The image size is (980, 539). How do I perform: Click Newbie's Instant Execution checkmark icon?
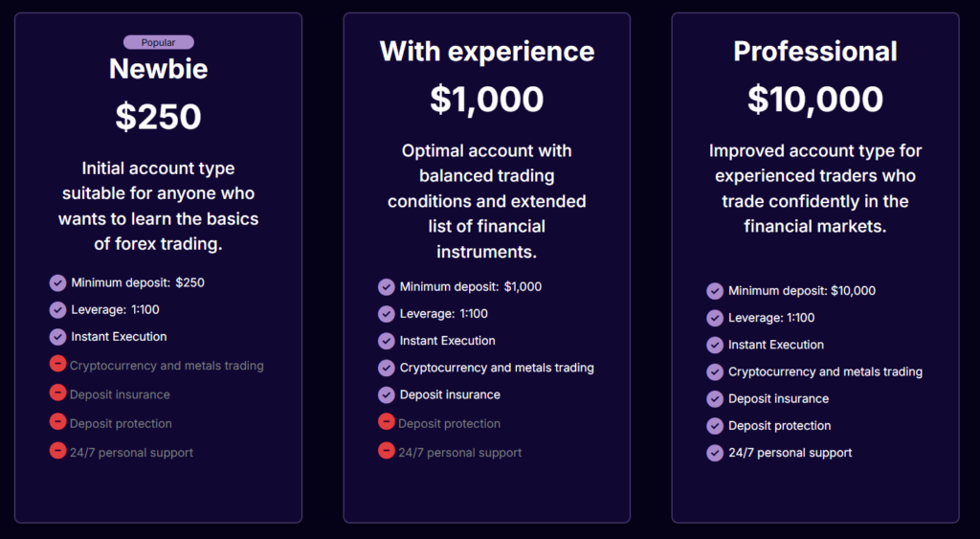pyautogui.click(x=57, y=337)
